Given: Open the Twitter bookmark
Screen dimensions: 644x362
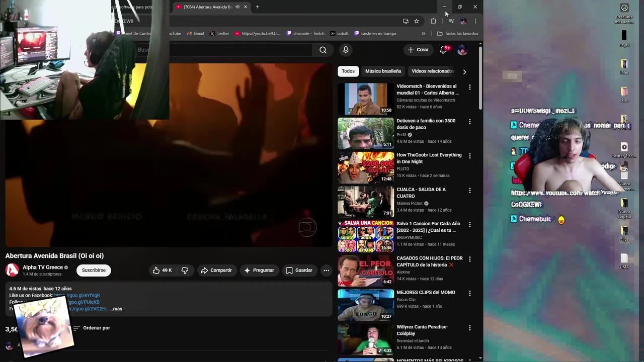Looking at the screenshot, I should click(x=219, y=34).
